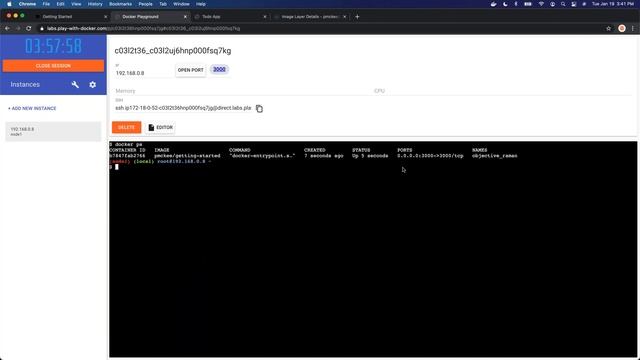Click the SSH connection string text
This screenshot has width=640, height=360.
coord(183,108)
